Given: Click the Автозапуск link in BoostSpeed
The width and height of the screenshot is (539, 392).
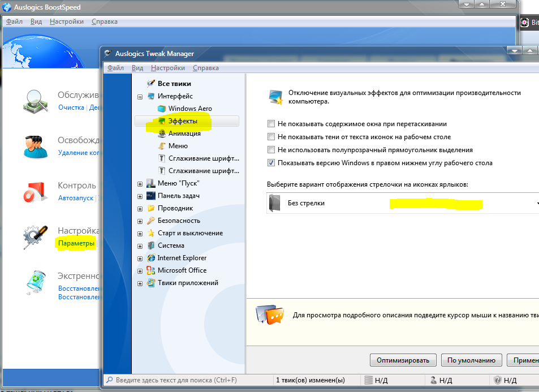Looking at the screenshot, I should pos(76,198).
